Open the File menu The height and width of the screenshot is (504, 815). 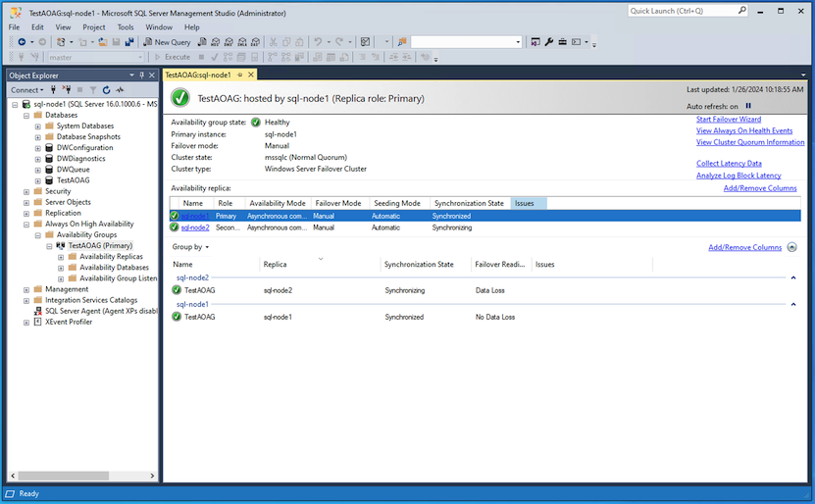click(x=14, y=27)
